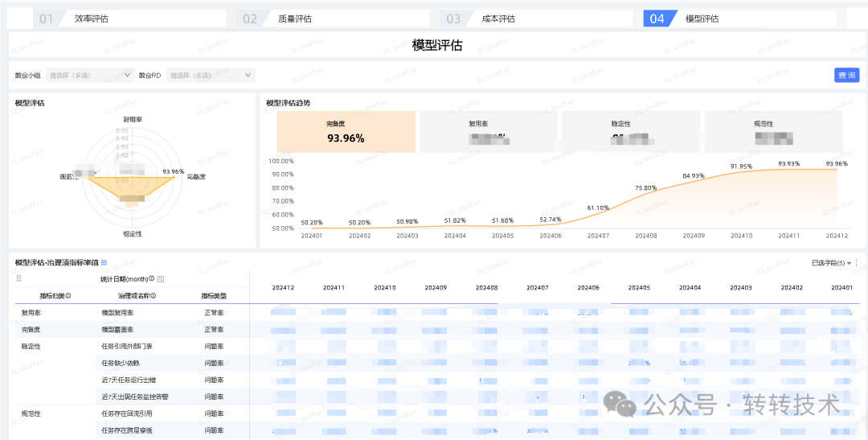Select the 规范性 metric card
The width and height of the screenshot is (868, 440).
point(773,132)
